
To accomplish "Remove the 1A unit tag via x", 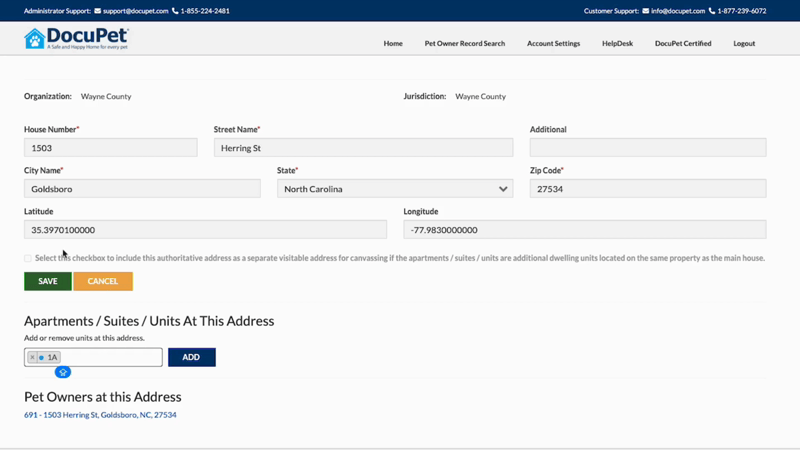I will click(x=32, y=357).
